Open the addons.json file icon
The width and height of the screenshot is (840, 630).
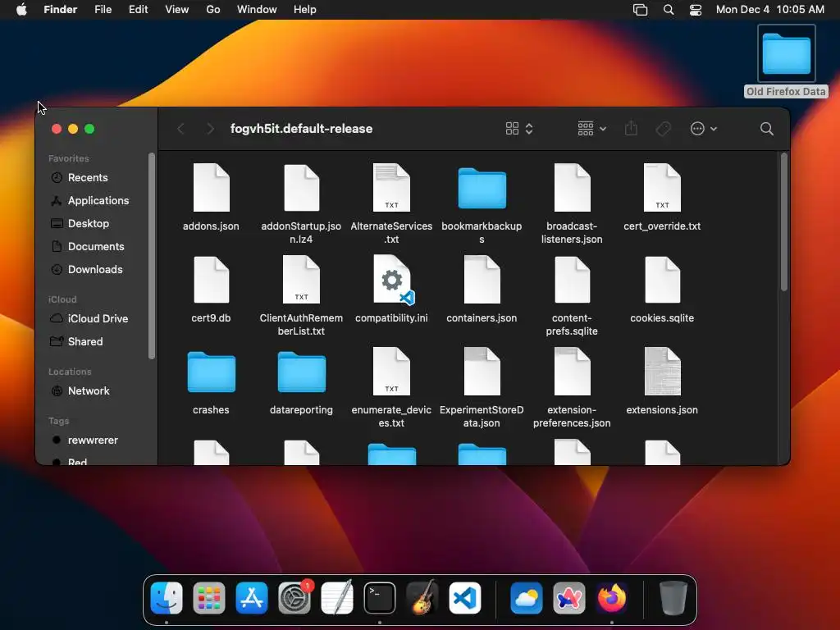(x=211, y=188)
